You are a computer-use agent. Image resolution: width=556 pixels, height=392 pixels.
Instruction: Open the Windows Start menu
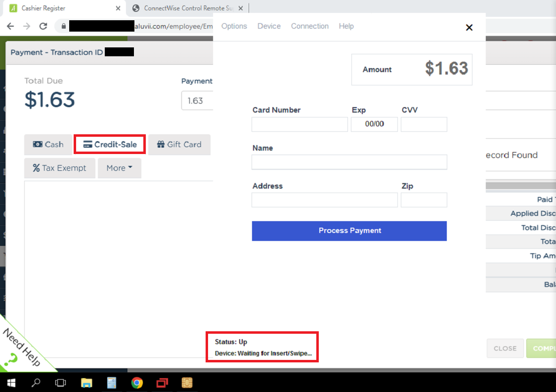point(11,383)
